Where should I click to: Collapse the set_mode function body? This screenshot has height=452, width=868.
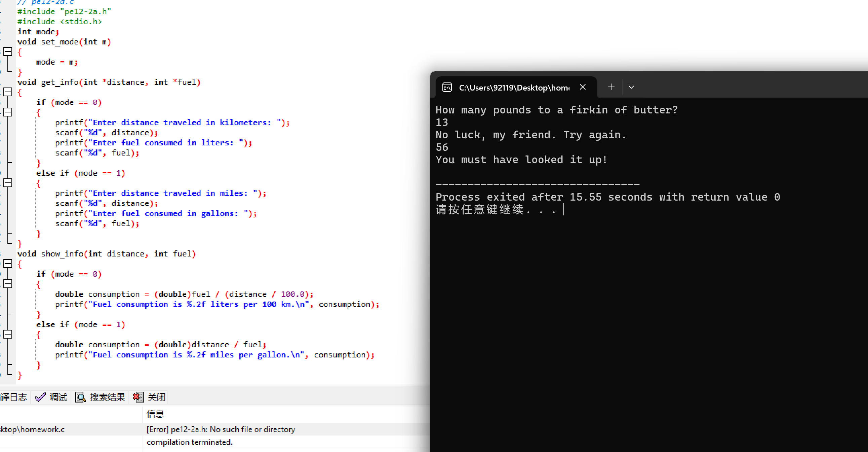8,51
